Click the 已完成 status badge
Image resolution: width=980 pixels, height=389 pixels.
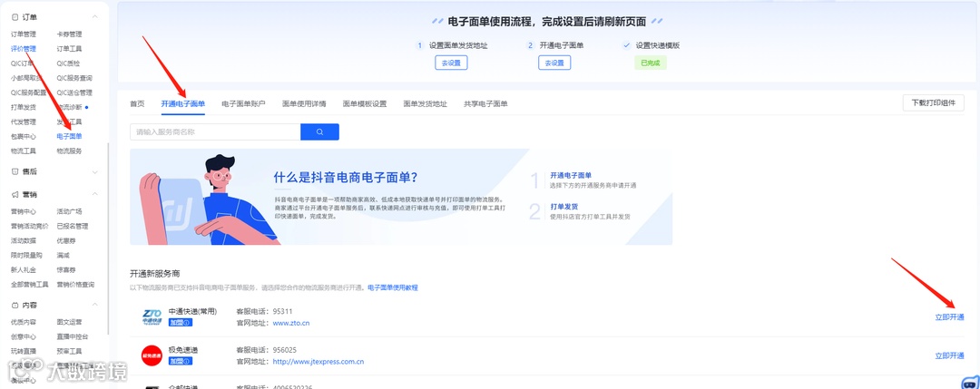651,63
